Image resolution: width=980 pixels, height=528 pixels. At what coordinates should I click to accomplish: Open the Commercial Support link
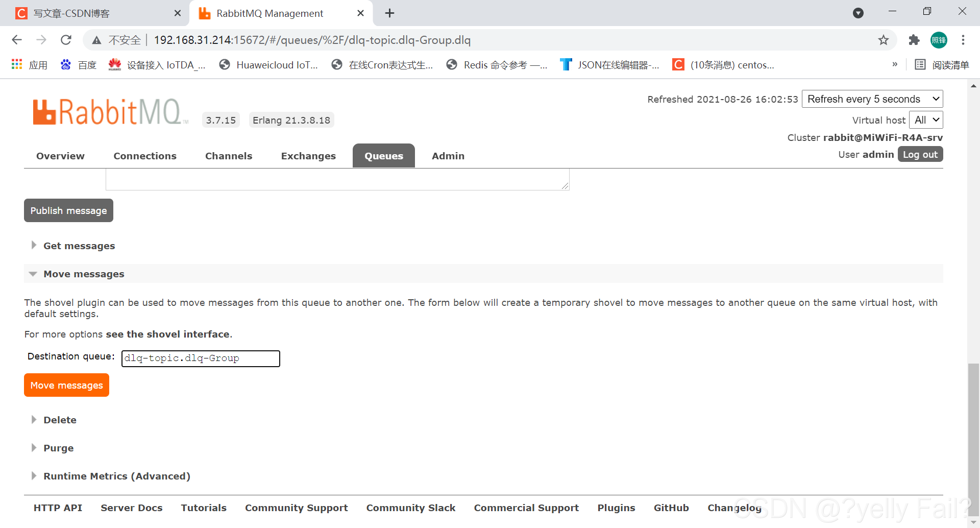(526, 508)
